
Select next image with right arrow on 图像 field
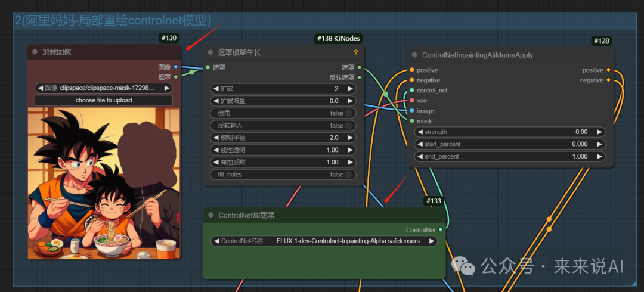[167, 88]
